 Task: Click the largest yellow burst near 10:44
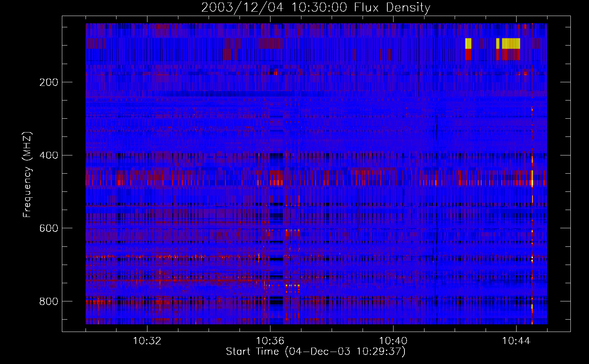[x=511, y=43]
